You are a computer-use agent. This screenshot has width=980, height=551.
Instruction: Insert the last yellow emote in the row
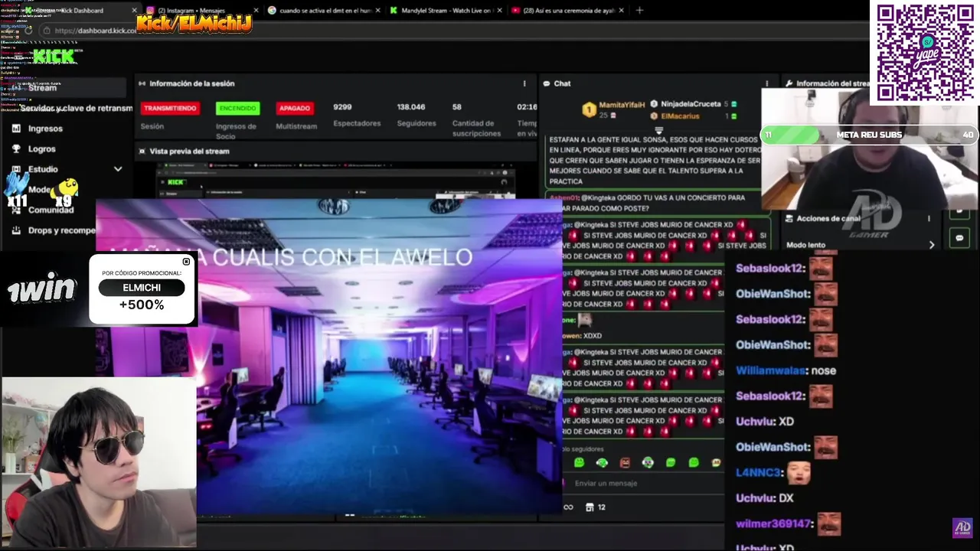(716, 462)
